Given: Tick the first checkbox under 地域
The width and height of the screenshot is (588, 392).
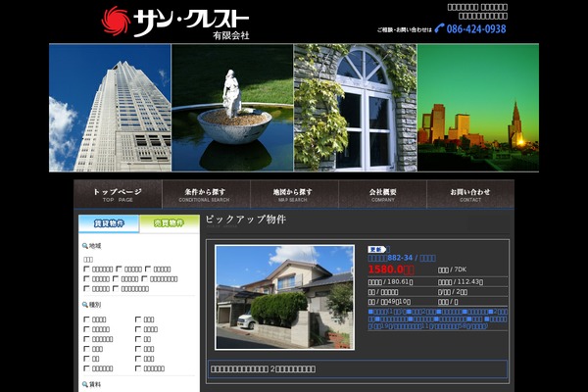Looking at the screenshot, I should tap(86, 269).
